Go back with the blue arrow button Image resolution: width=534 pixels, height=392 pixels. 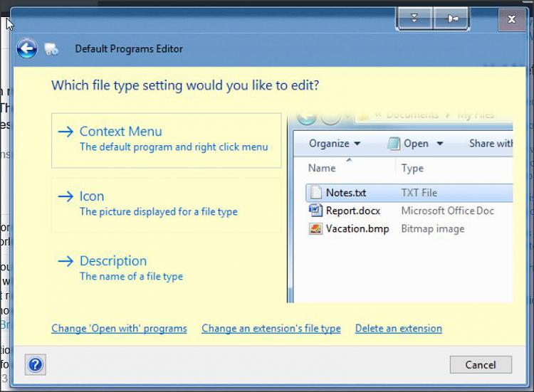point(27,48)
